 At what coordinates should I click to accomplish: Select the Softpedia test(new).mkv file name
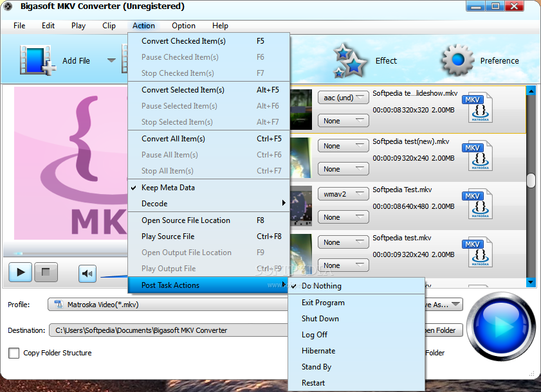click(x=410, y=141)
